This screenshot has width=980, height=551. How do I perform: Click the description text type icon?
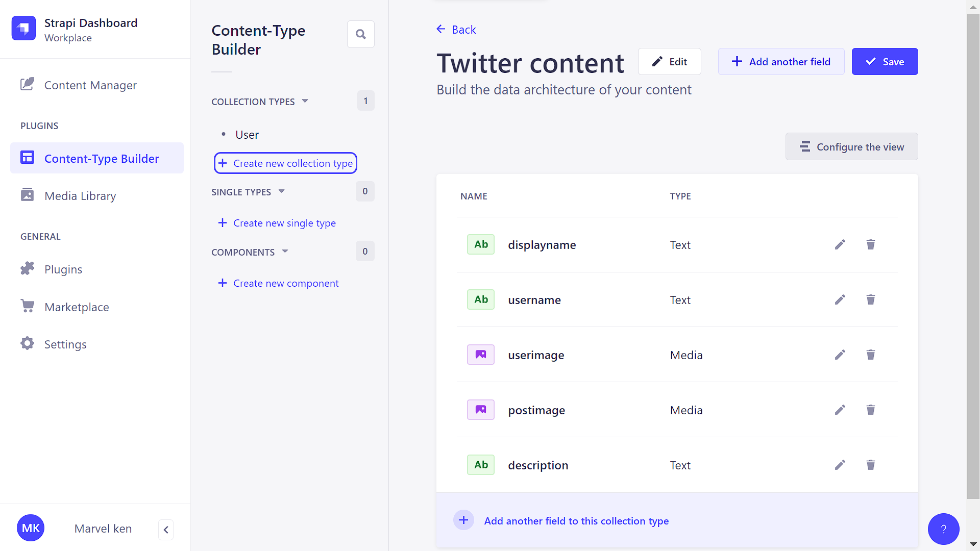coord(481,465)
